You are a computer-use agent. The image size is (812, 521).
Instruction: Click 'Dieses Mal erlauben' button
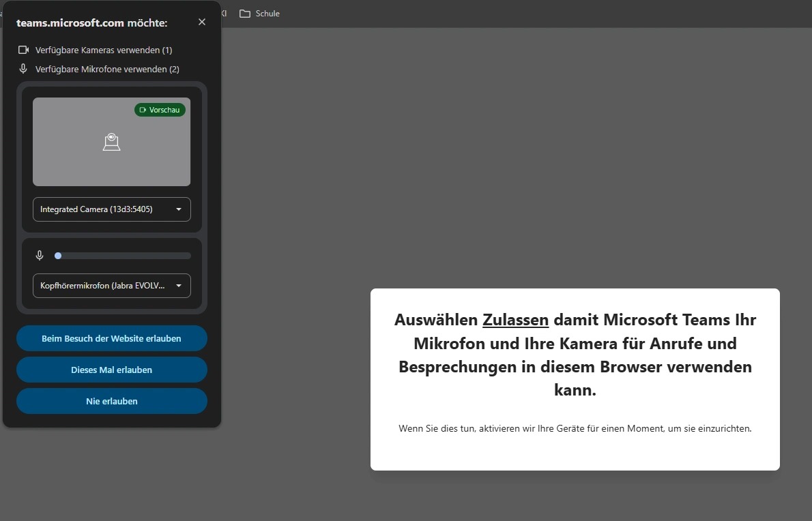pyautogui.click(x=112, y=370)
